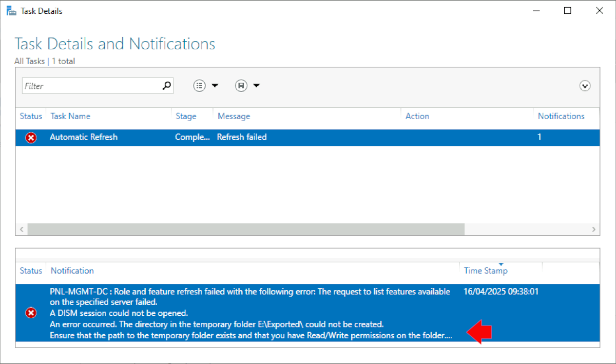Select the Automatic Refresh task row
Image resolution: width=616 pixels, height=364 pixels.
point(307,137)
